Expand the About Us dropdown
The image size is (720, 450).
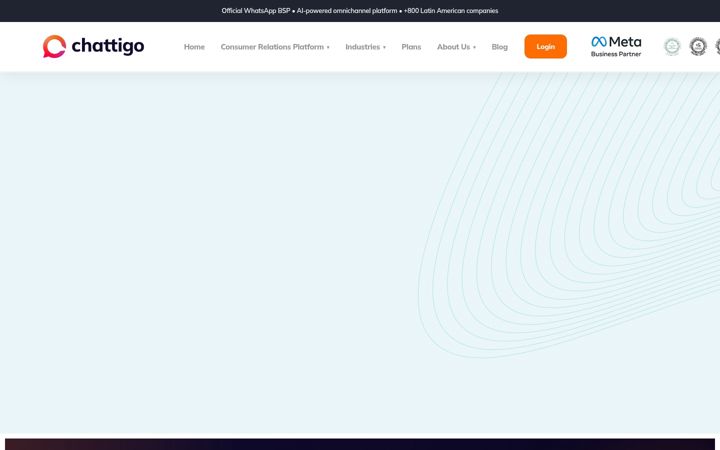point(456,47)
